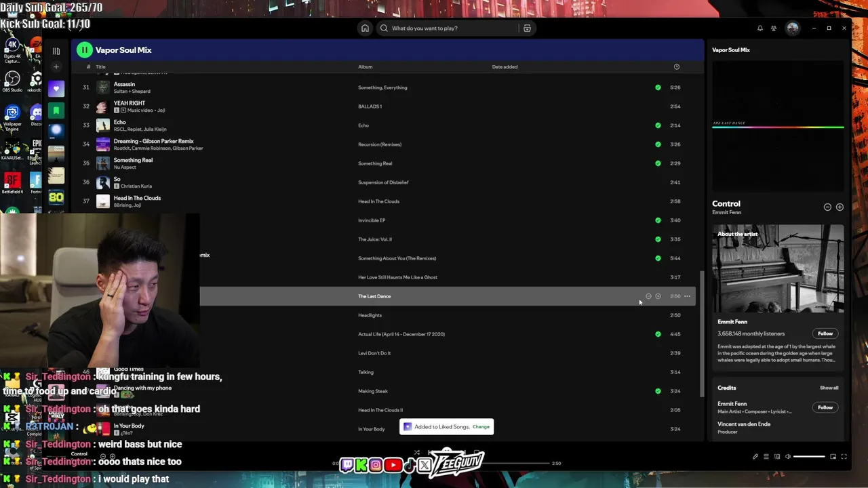
Task: Open The Last Dance album link
Action: pos(374,296)
